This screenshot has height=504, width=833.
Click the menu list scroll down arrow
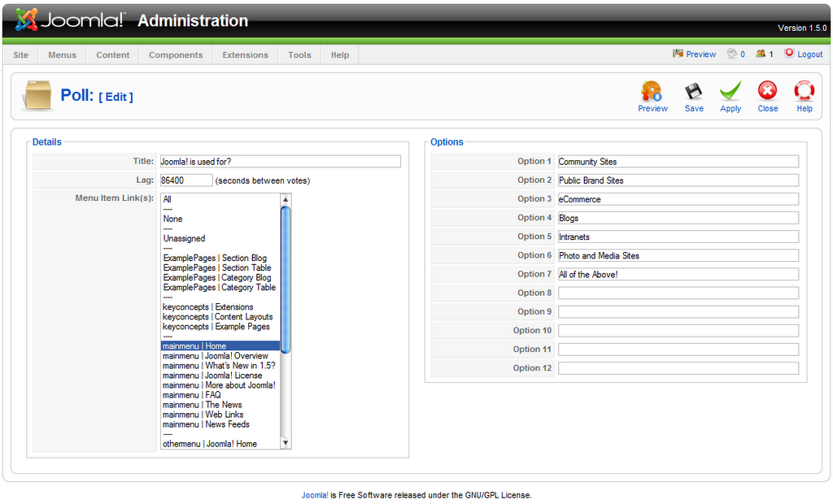[286, 443]
